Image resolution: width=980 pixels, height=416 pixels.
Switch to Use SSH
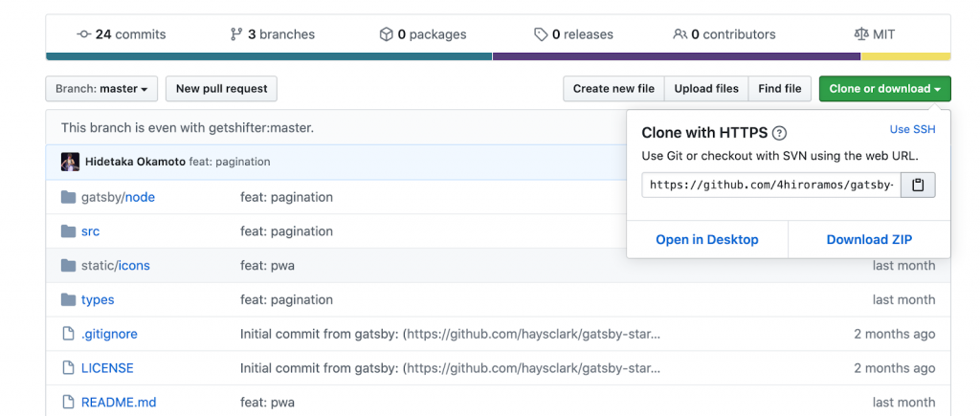[912, 129]
